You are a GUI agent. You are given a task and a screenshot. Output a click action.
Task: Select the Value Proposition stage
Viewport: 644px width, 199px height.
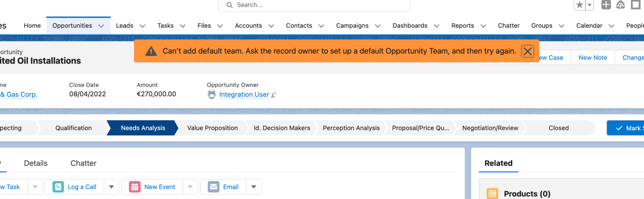point(212,128)
